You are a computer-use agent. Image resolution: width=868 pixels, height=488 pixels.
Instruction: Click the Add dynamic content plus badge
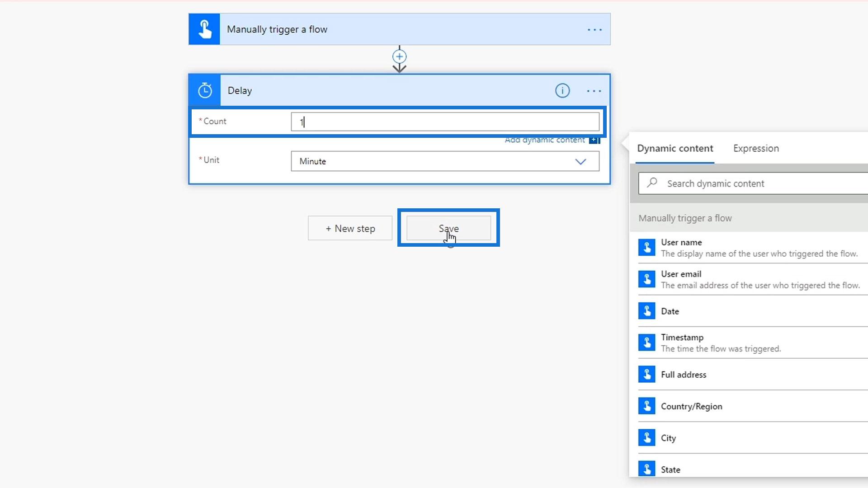[x=594, y=140]
